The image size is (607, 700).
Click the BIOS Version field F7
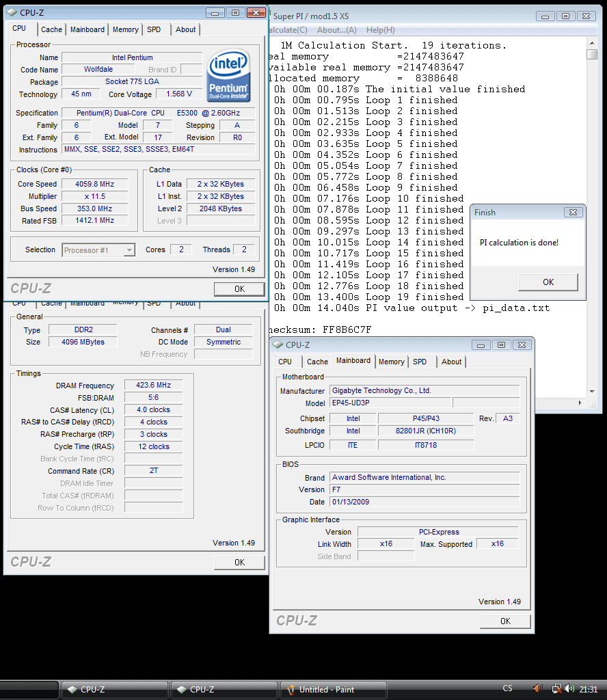pos(424,489)
